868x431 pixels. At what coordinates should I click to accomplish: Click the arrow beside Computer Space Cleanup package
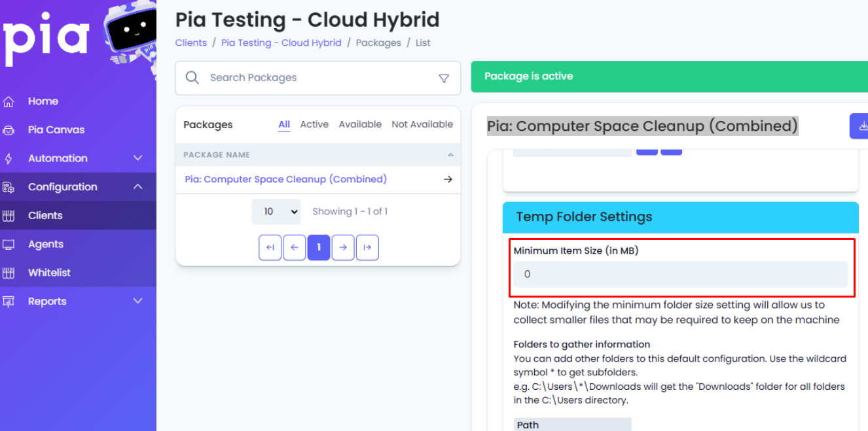pyautogui.click(x=448, y=179)
